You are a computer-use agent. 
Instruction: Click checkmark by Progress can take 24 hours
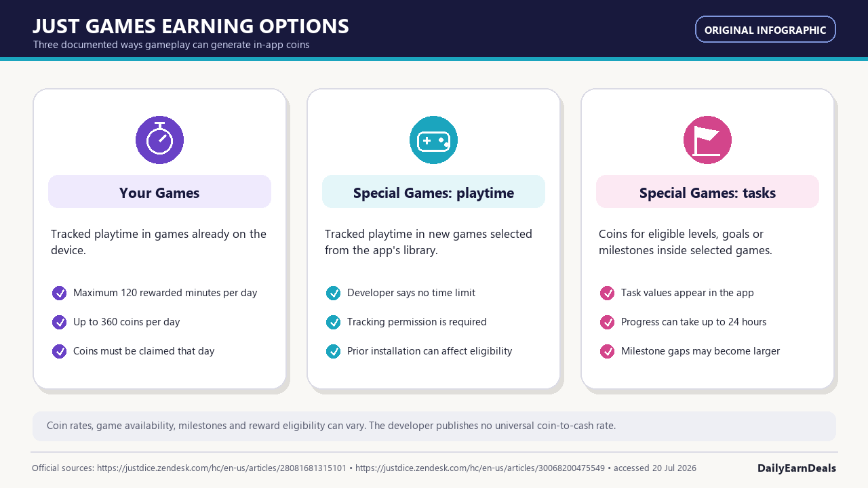click(x=607, y=322)
